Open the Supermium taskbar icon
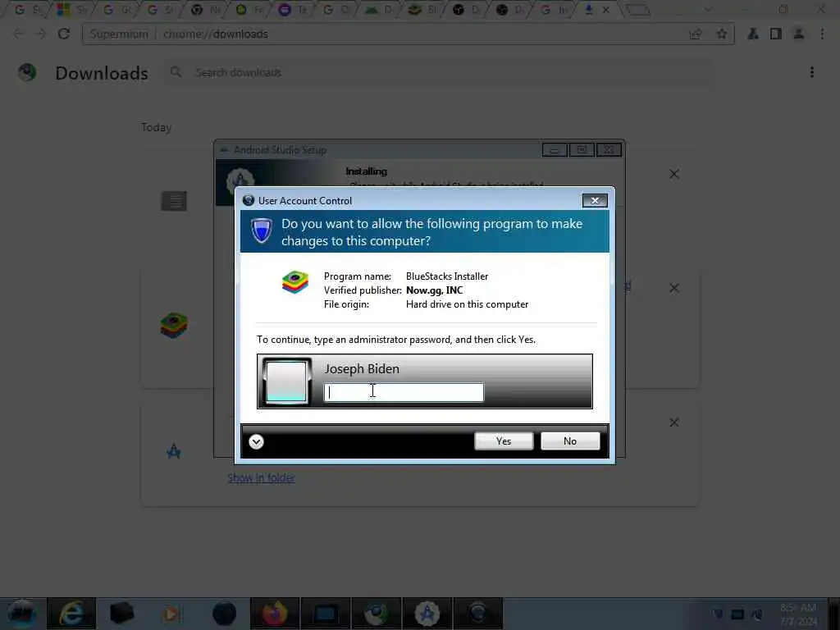 click(376, 614)
